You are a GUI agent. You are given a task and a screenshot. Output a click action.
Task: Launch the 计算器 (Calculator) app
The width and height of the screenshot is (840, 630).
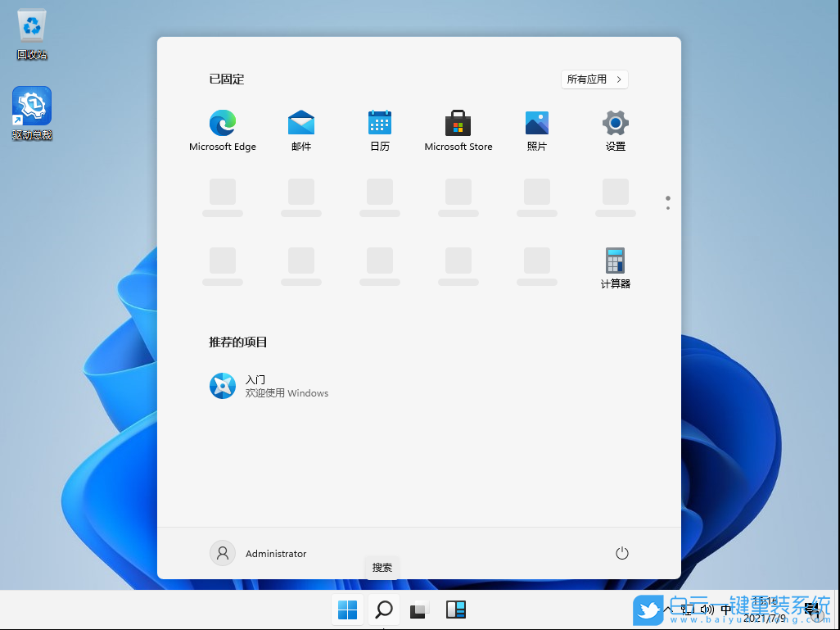click(615, 262)
